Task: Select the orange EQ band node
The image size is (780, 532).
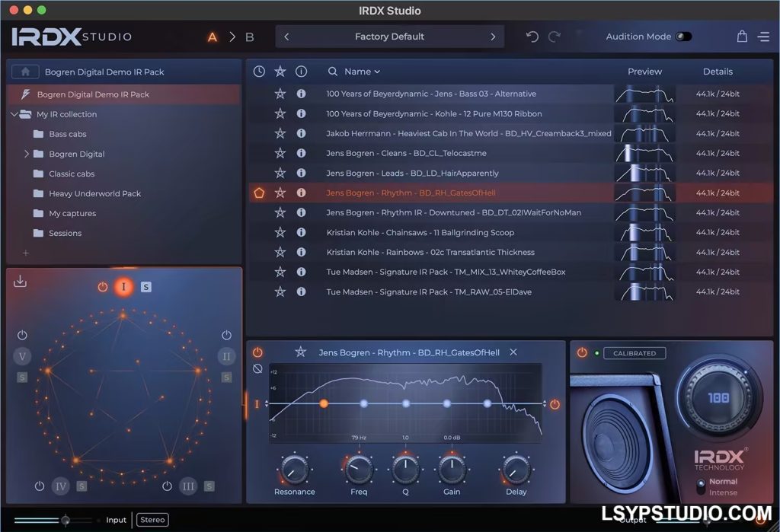Action: pos(323,403)
